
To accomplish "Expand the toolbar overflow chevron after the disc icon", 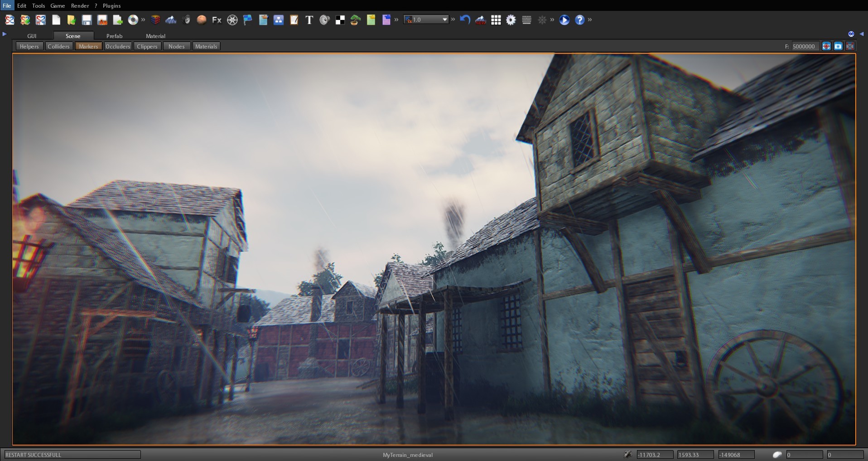I will tap(143, 19).
